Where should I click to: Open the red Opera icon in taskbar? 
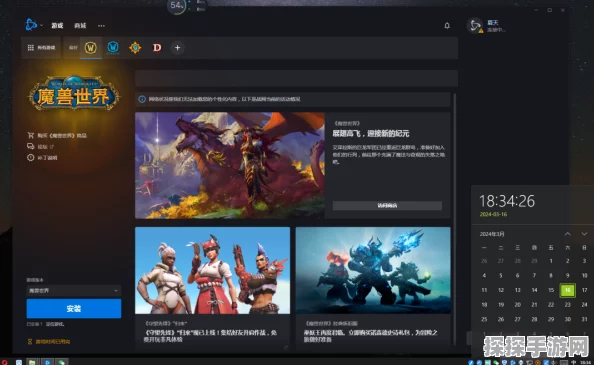pos(4,362)
